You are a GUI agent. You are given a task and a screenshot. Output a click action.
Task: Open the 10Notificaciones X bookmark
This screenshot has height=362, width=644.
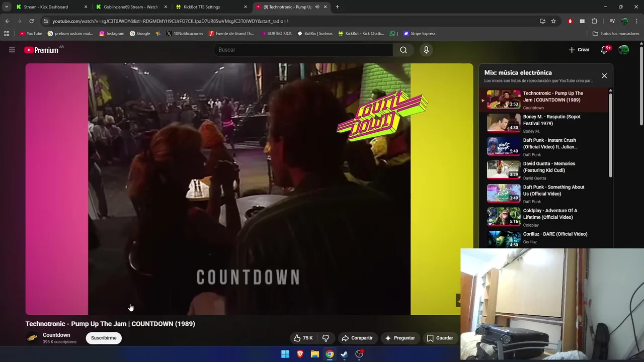pos(185,34)
